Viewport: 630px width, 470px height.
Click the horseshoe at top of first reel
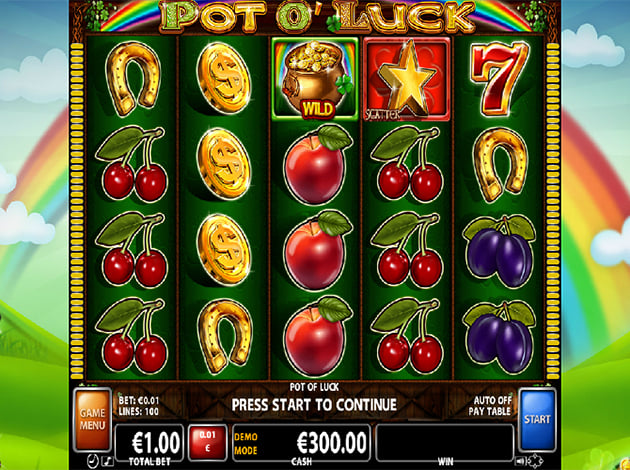[132, 79]
